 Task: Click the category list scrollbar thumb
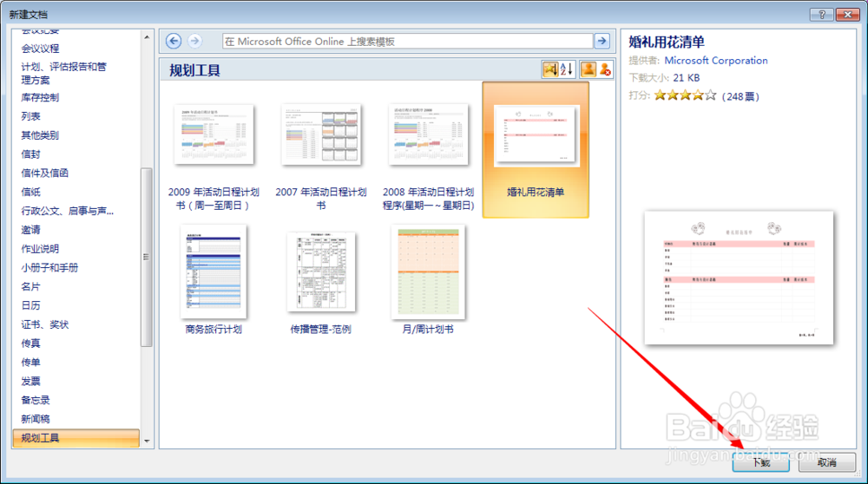tap(147, 257)
